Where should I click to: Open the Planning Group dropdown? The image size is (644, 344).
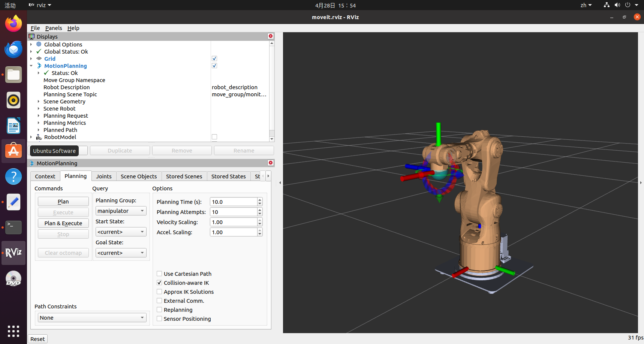(x=121, y=211)
